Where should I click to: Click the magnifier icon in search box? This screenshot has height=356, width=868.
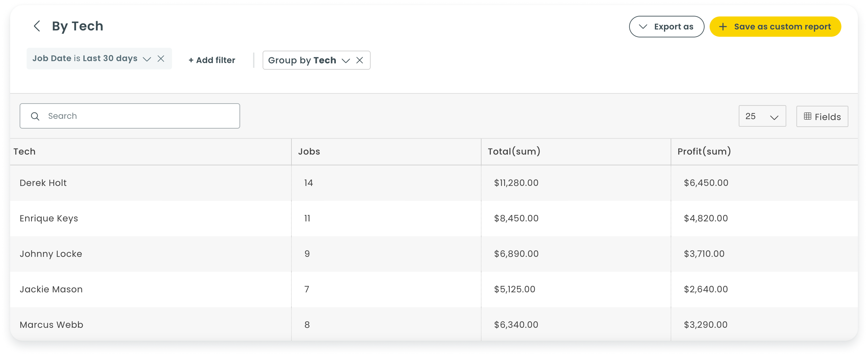point(35,116)
